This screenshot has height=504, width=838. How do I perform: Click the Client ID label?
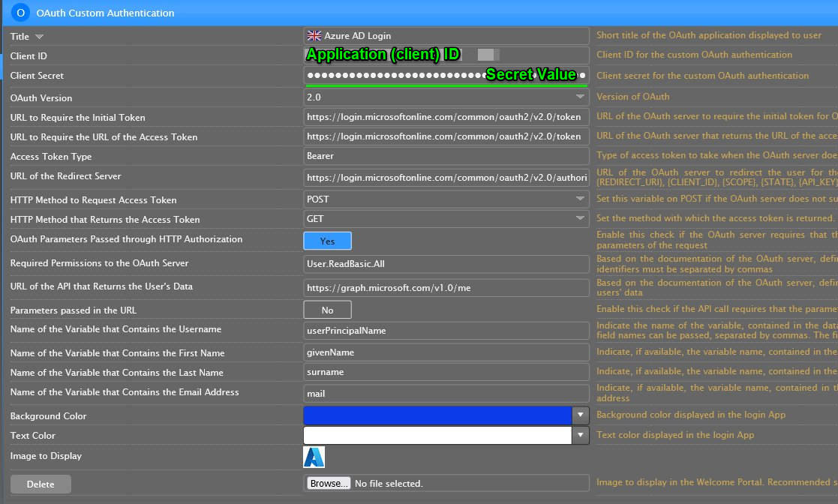point(29,56)
